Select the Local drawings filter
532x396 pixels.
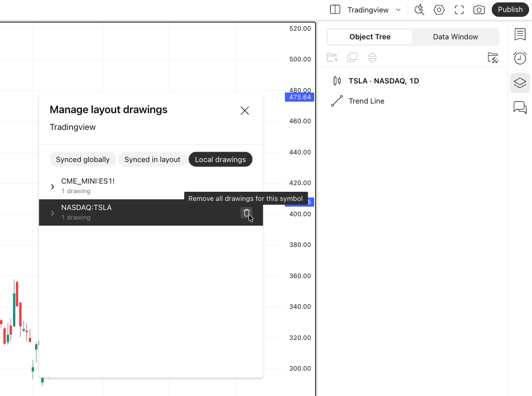220,160
